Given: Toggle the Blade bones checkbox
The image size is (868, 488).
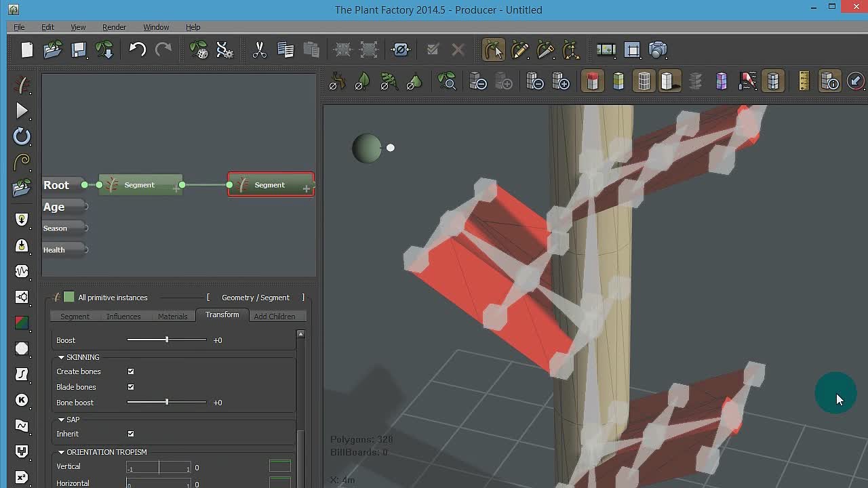Looking at the screenshot, I should click(x=131, y=387).
